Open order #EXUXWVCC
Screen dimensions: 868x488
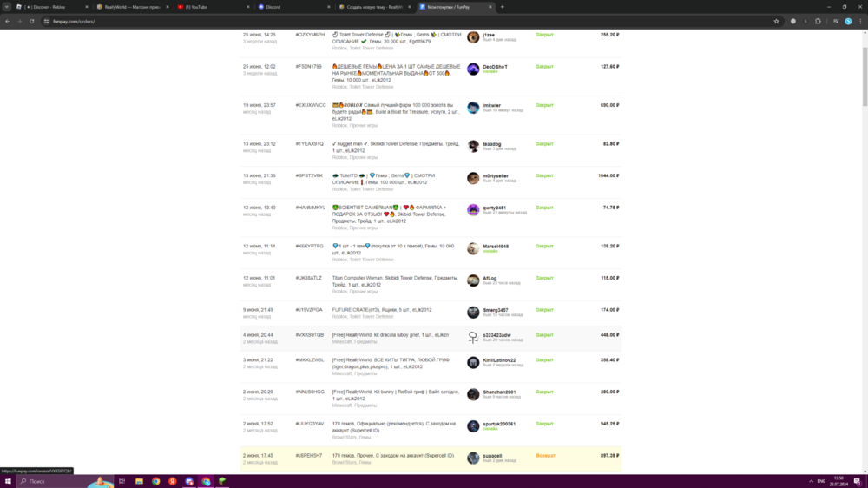point(311,105)
